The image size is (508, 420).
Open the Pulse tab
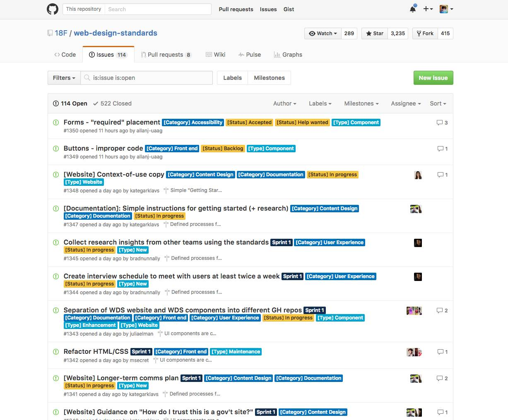coord(250,55)
